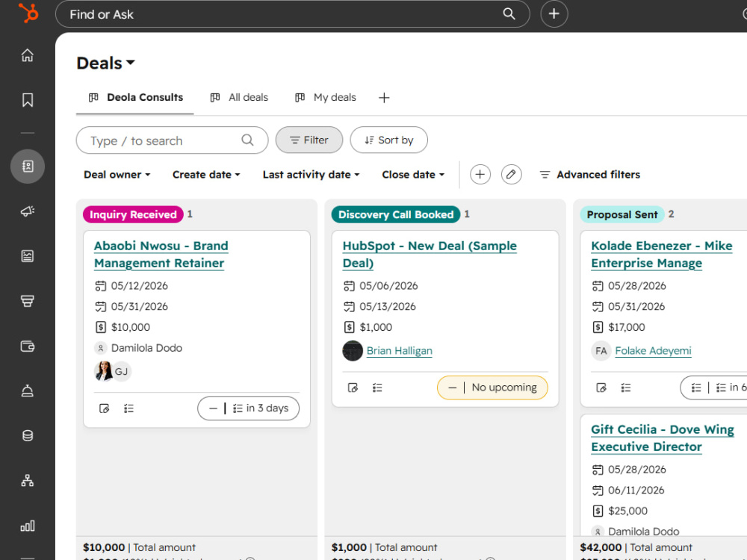
Task: Open the Close date filter dropdown
Action: click(413, 175)
